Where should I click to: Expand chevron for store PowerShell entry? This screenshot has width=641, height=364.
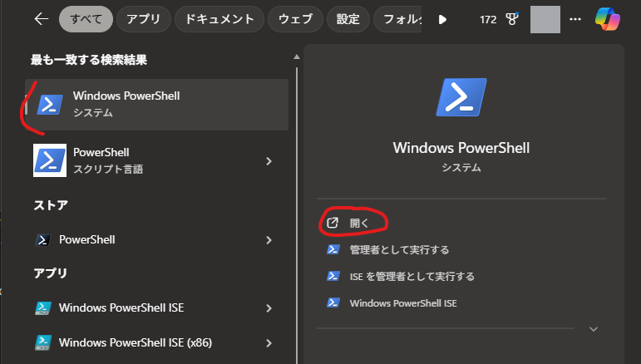269,240
